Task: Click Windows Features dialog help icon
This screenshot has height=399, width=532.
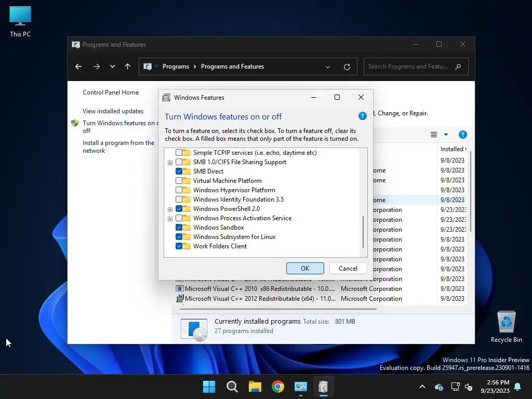Action: [x=362, y=116]
